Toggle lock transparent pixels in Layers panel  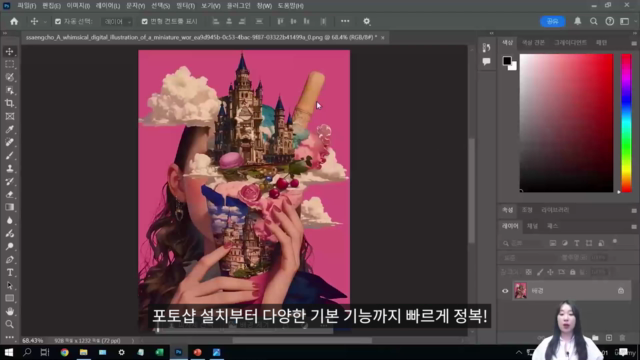(528, 272)
